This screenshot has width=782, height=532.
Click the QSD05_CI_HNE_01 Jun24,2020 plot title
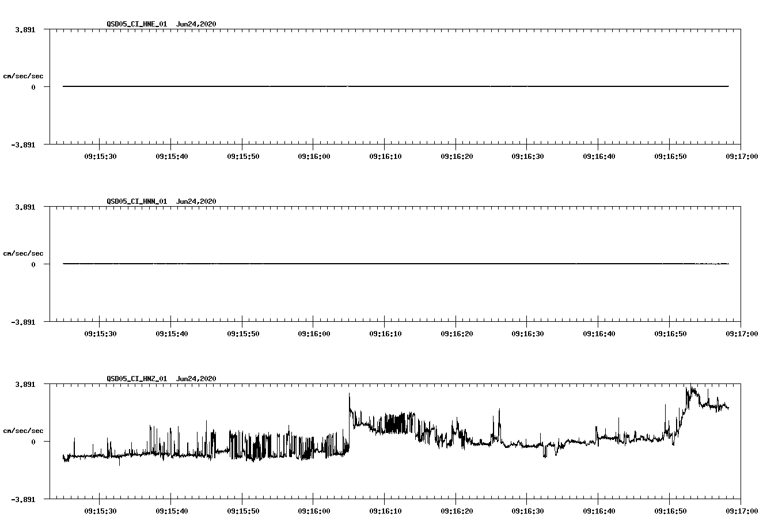click(x=161, y=24)
